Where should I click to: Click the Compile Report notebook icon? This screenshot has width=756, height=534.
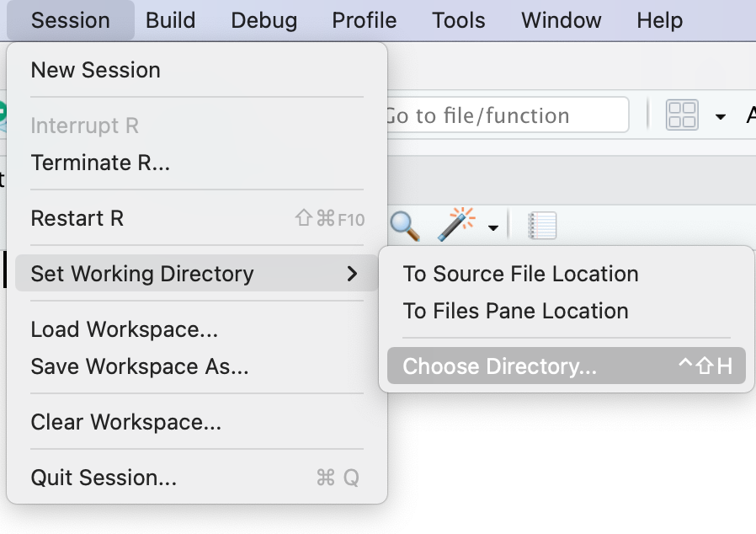[x=542, y=226]
